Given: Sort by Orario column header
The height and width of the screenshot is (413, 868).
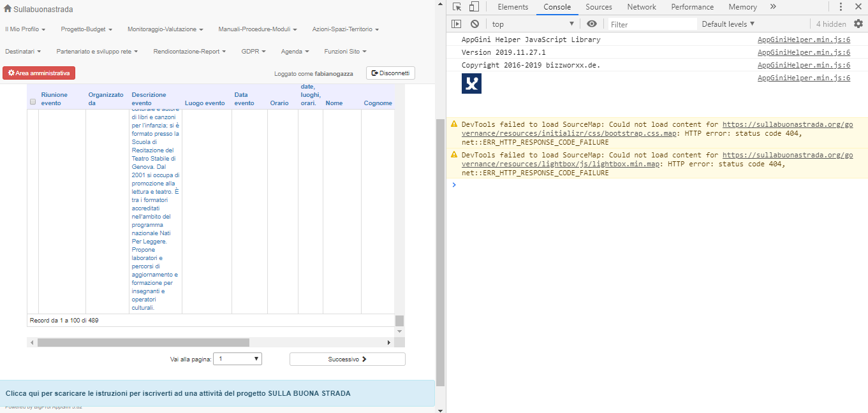Looking at the screenshot, I should 279,103.
